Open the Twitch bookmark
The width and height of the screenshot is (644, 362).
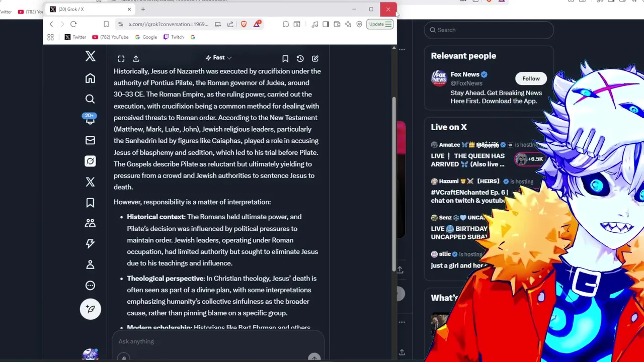point(174,37)
